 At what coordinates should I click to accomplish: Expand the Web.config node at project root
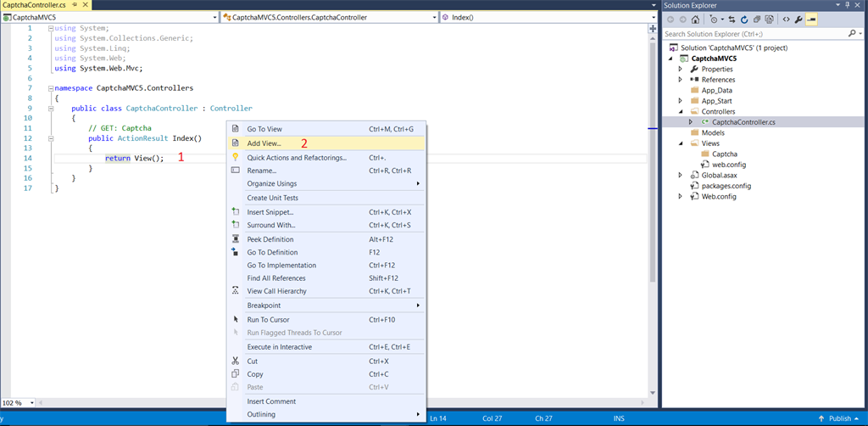(682, 197)
